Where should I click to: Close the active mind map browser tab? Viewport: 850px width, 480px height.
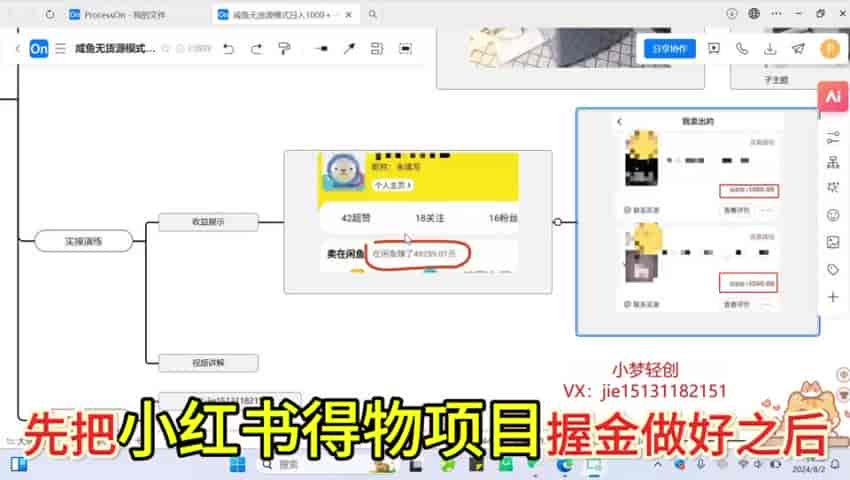point(349,15)
